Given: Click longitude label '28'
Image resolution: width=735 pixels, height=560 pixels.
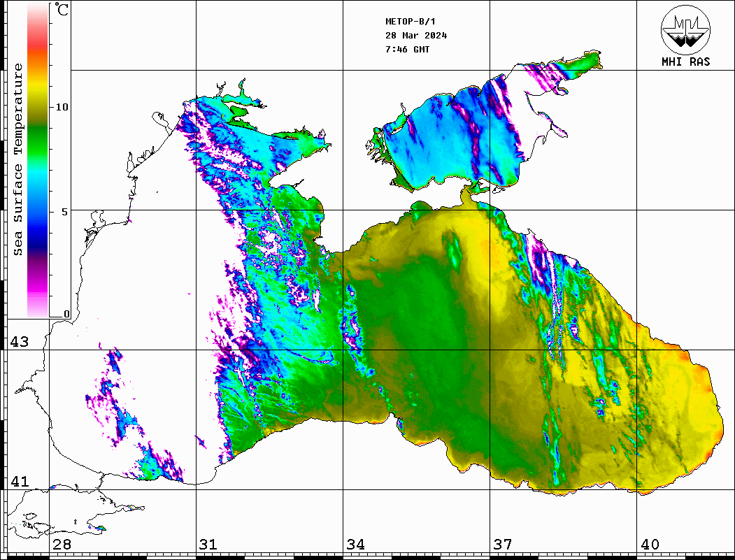Looking at the screenshot, I should pos(62,545).
